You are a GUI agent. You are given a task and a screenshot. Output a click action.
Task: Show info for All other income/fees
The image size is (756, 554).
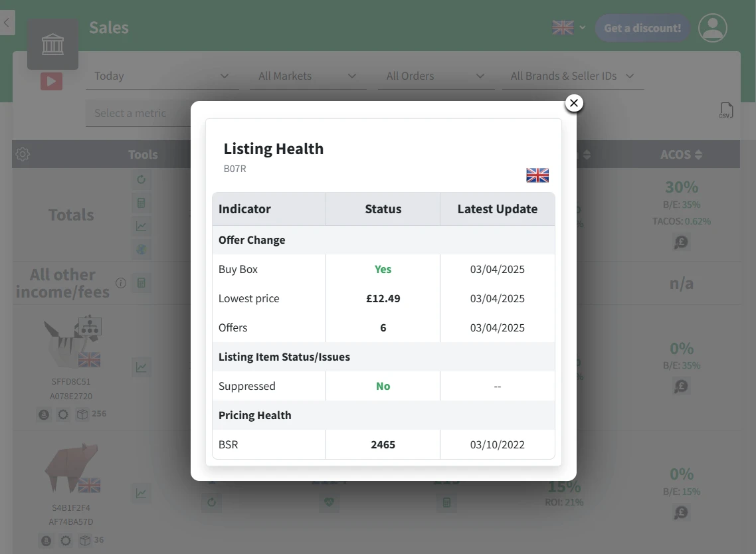pyautogui.click(x=121, y=283)
